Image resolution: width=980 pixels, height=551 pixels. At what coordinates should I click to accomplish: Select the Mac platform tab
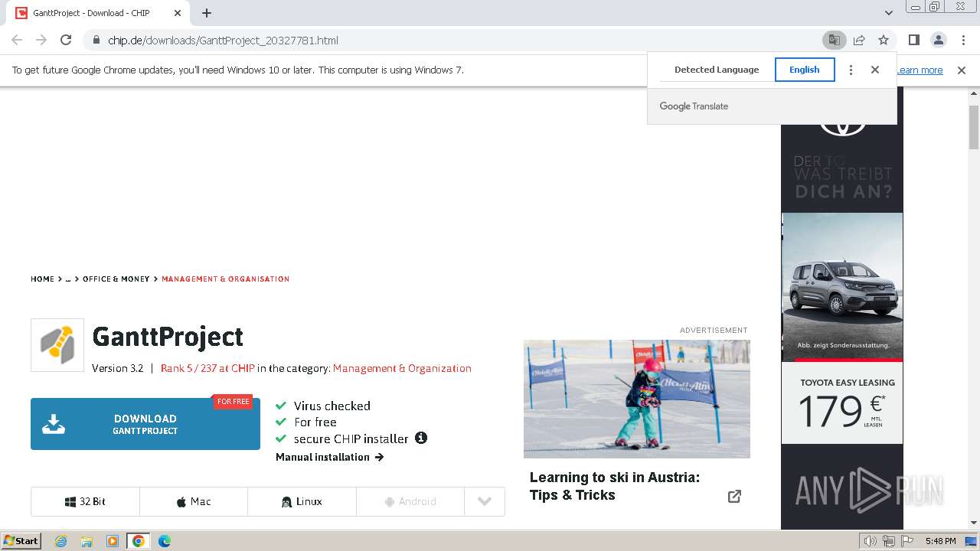[194, 501]
